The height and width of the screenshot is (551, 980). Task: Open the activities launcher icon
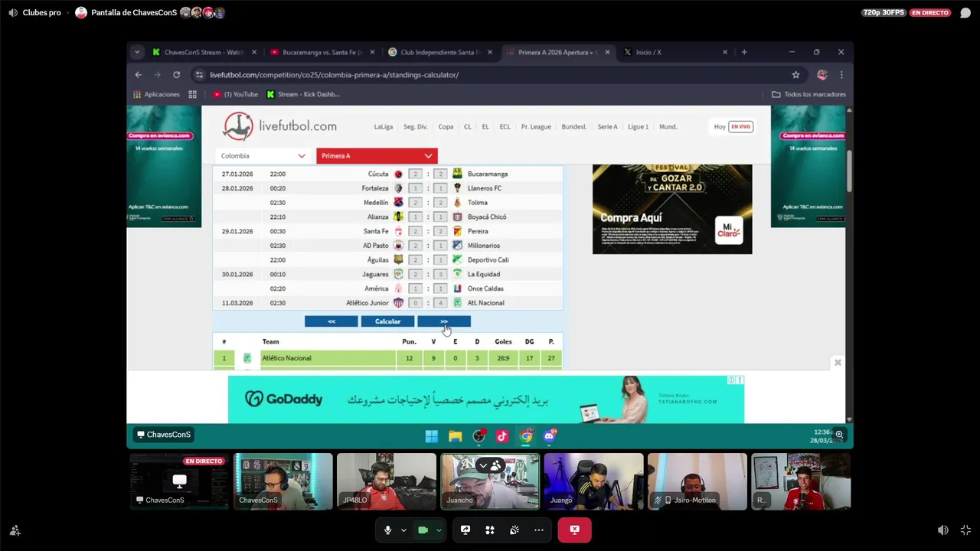(x=490, y=530)
